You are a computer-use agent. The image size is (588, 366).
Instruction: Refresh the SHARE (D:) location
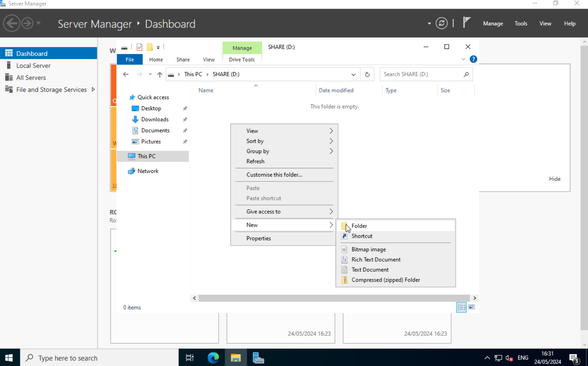coord(367,74)
